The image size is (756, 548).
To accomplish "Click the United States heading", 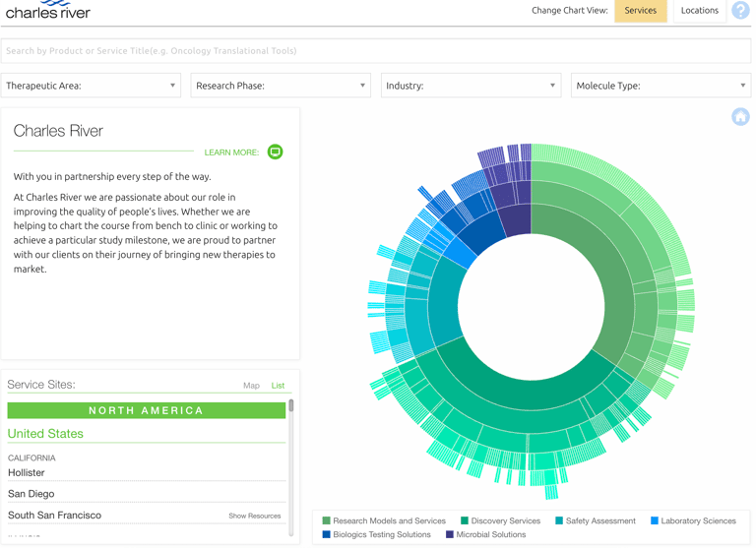I will point(45,434).
